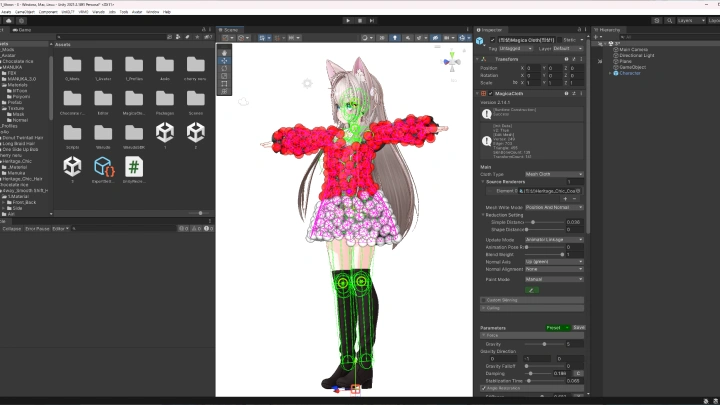Click the plus button under Source Renderers
720x405 pixels.
pos(565,199)
